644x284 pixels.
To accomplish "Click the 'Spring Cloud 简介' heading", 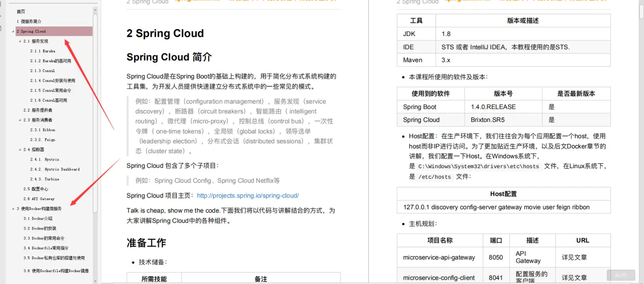I will click(x=169, y=57).
